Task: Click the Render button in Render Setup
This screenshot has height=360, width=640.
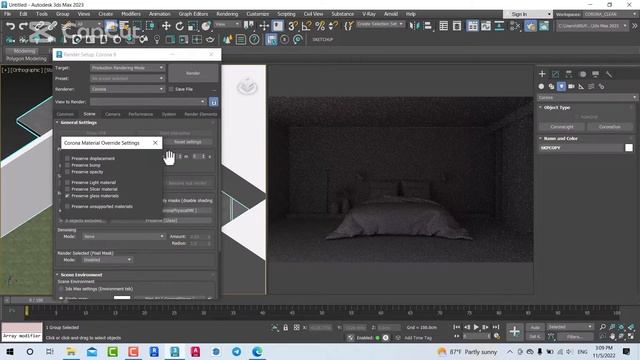Action: click(x=193, y=73)
